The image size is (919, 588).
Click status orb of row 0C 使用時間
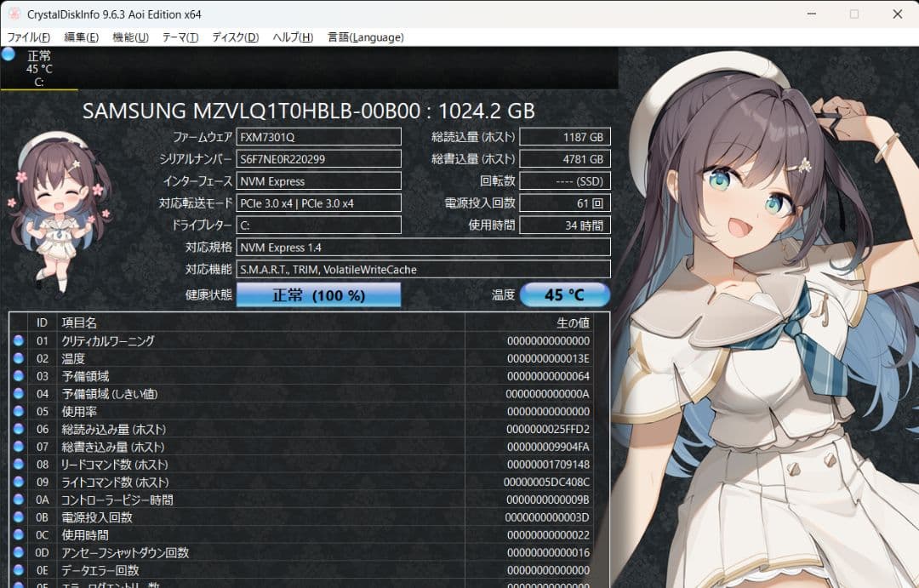tap(18, 534)
